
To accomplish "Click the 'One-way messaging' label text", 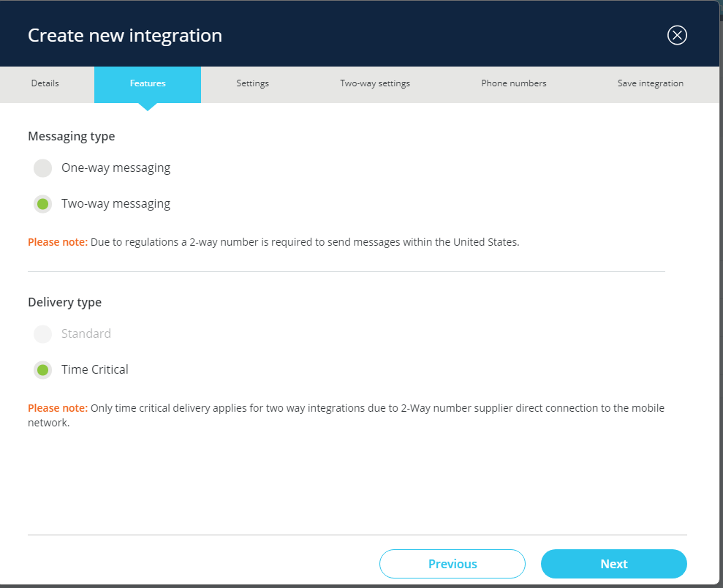I will [x=116, y=168].
